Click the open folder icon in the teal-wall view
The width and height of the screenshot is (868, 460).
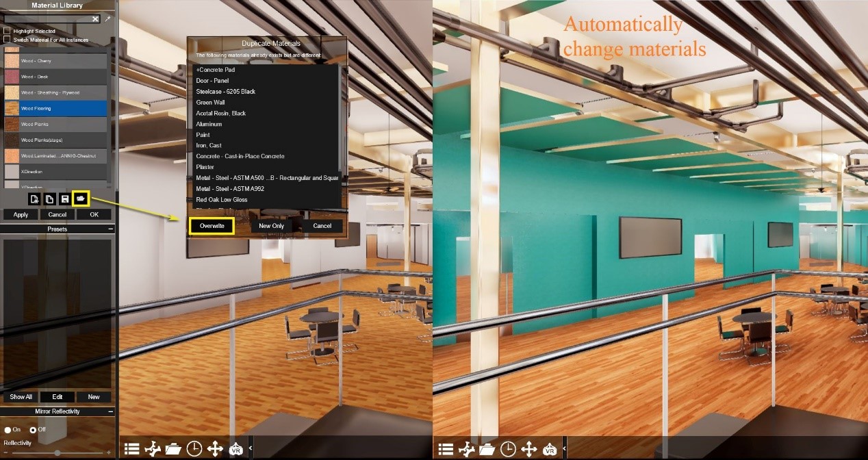487,448
